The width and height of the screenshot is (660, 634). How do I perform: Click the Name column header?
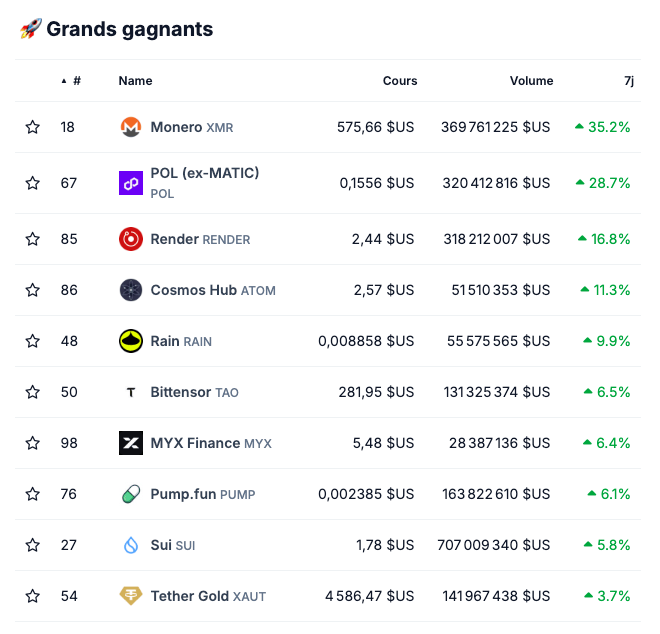coord(135,81)
